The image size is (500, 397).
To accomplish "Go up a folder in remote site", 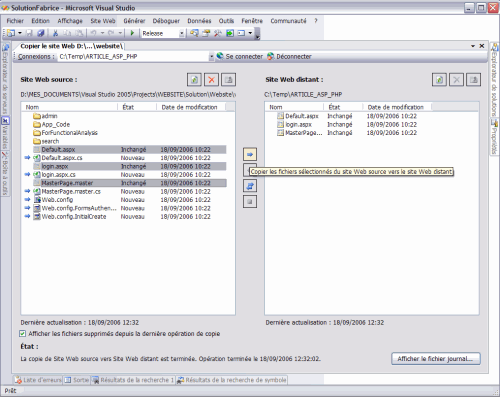I will point(474,80).
